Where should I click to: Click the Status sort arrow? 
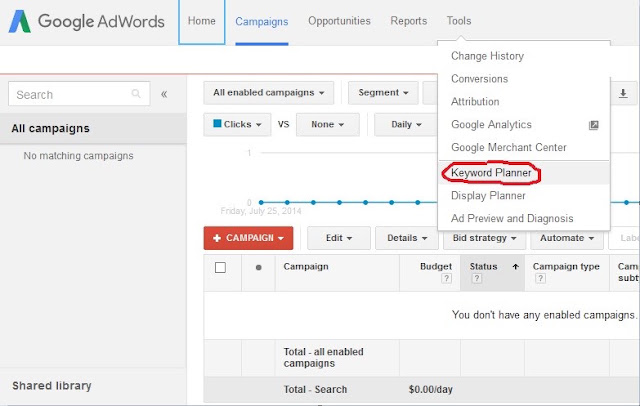coord(516,266)
